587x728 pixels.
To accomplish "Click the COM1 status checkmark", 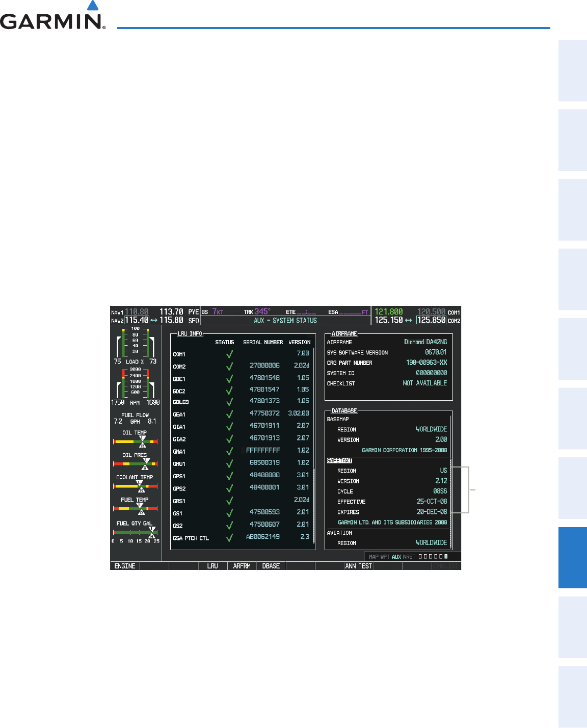I will [230, 354].
